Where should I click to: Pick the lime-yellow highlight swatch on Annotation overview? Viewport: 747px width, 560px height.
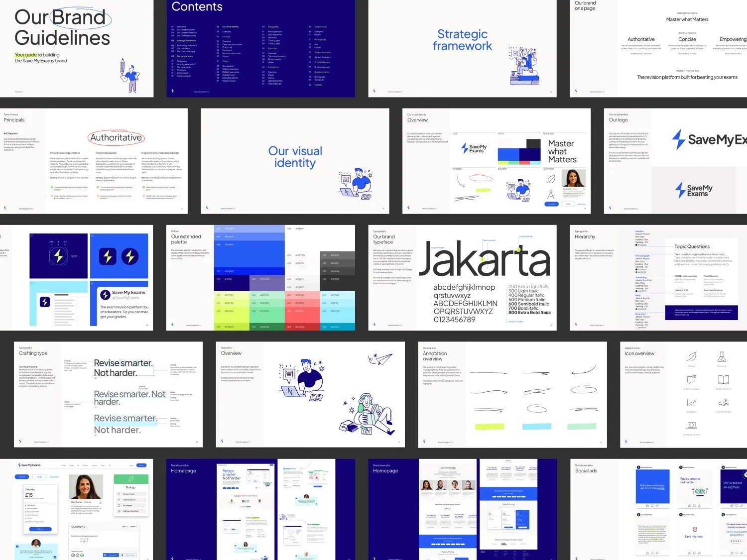(490, 427)
